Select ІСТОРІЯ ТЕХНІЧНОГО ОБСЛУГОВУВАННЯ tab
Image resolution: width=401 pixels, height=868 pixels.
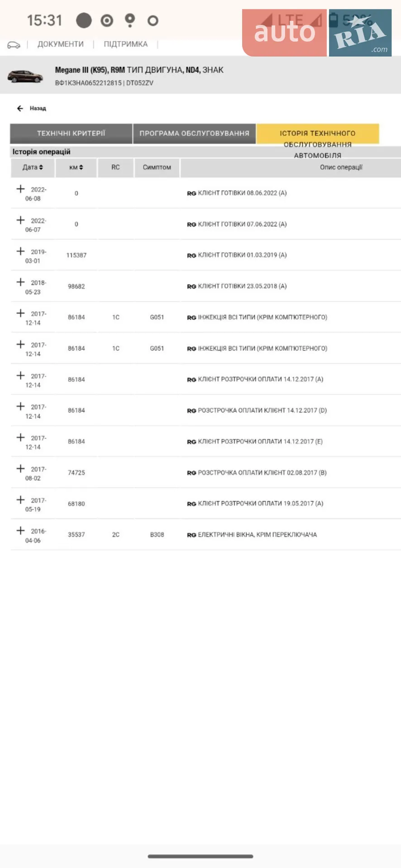(x=318, y=134)
